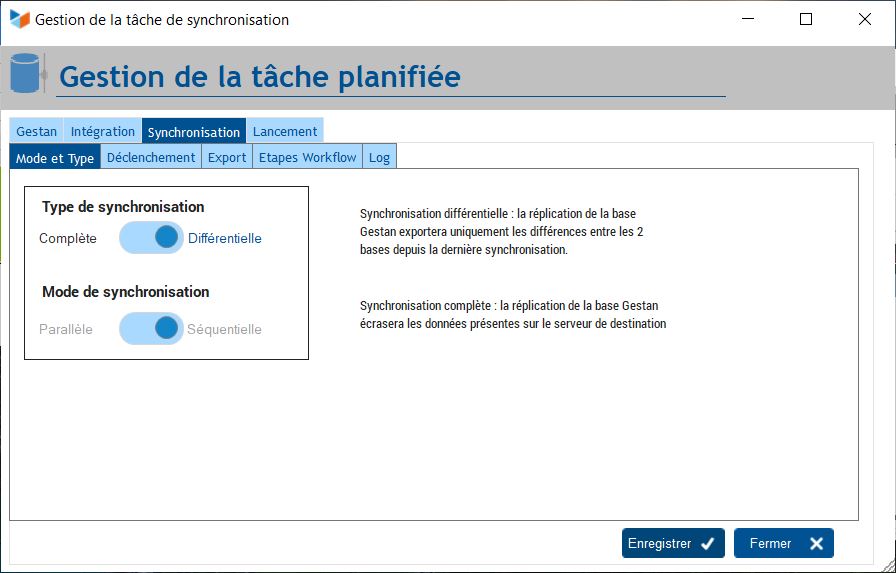Click the Séquentielle option label

pos(225,329)
